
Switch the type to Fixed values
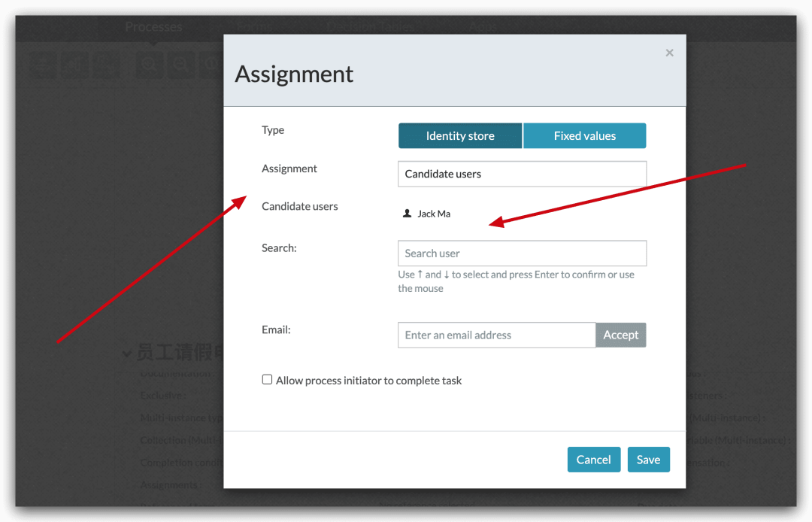[585, 135]
